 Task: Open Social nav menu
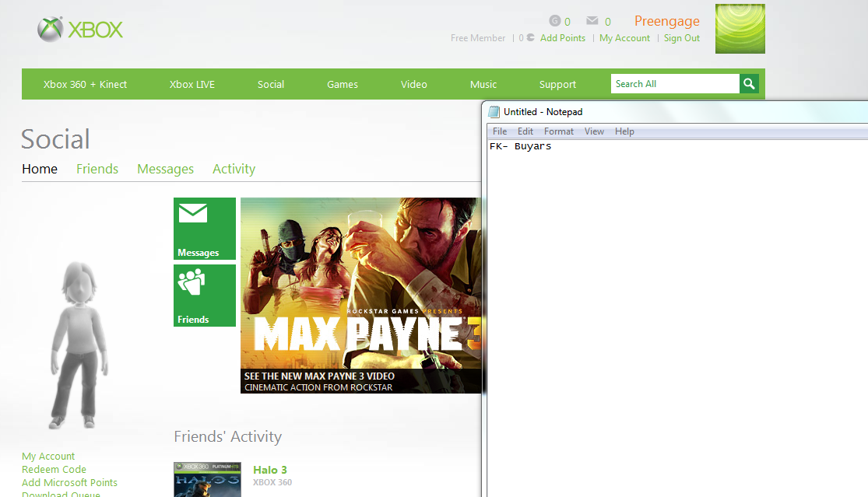click(x=271, y=85)
